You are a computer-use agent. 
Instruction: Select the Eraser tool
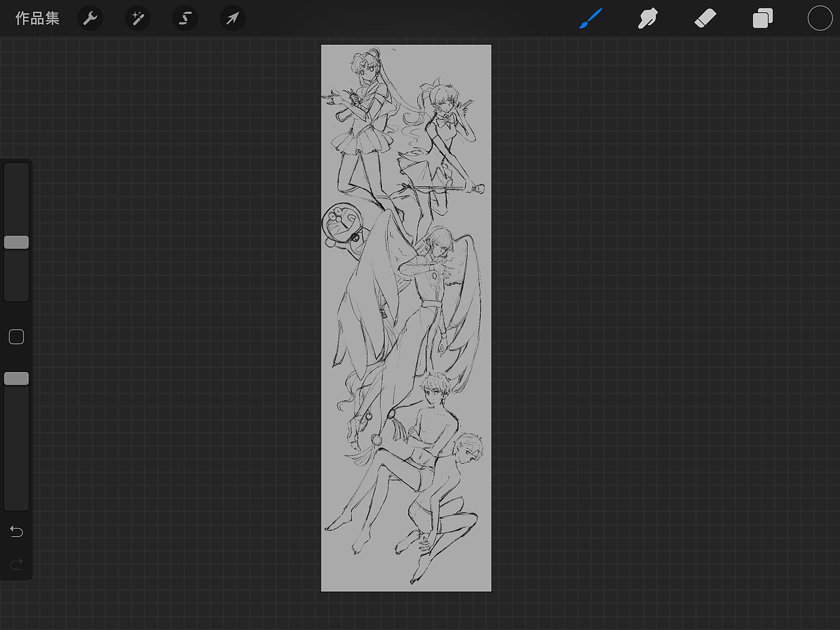705,18
